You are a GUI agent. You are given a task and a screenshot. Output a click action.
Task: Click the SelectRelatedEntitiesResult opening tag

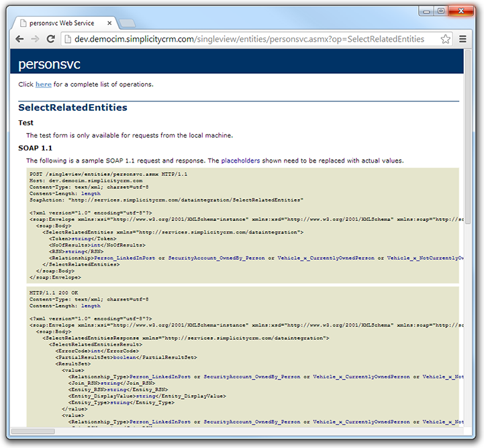[95, 345]
